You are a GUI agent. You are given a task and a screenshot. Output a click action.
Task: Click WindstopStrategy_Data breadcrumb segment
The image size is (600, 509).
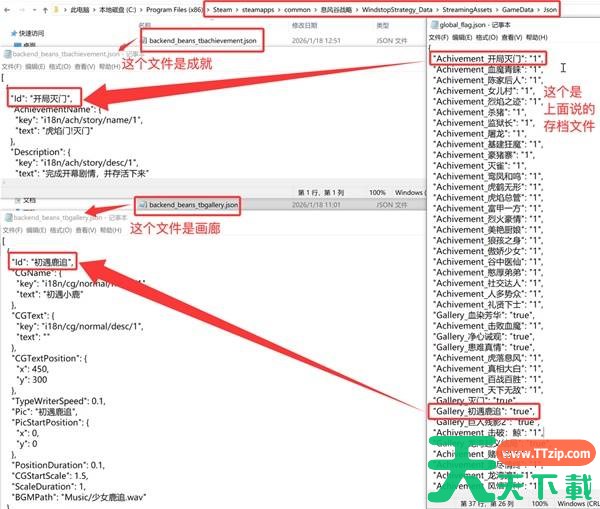pos(397,10)
